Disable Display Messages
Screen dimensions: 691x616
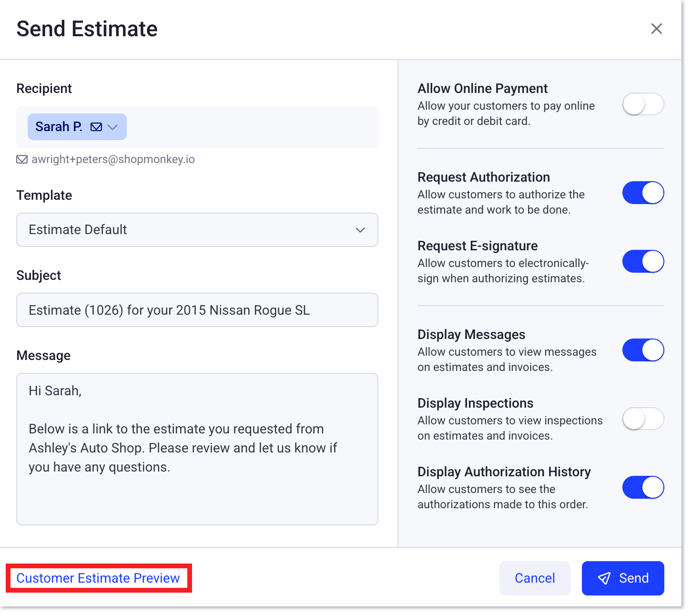(x=643, y=349)
